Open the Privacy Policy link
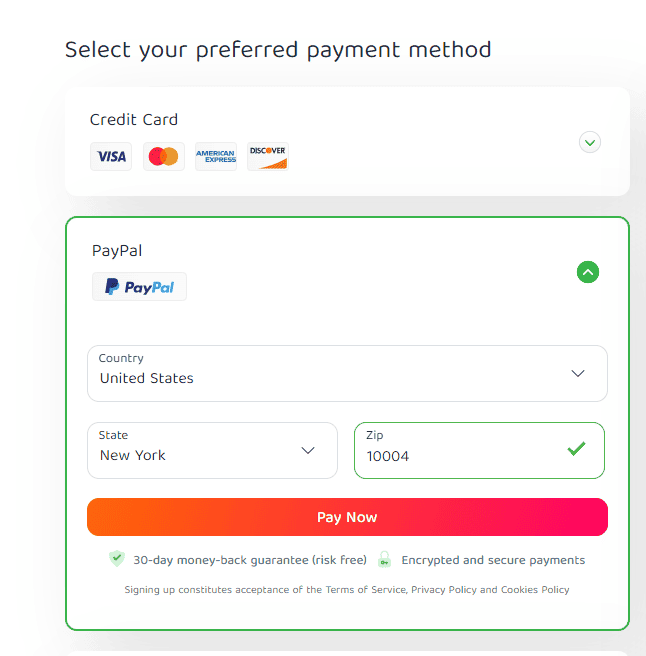This screenshot has width=646, height=656. pos(444,590)
